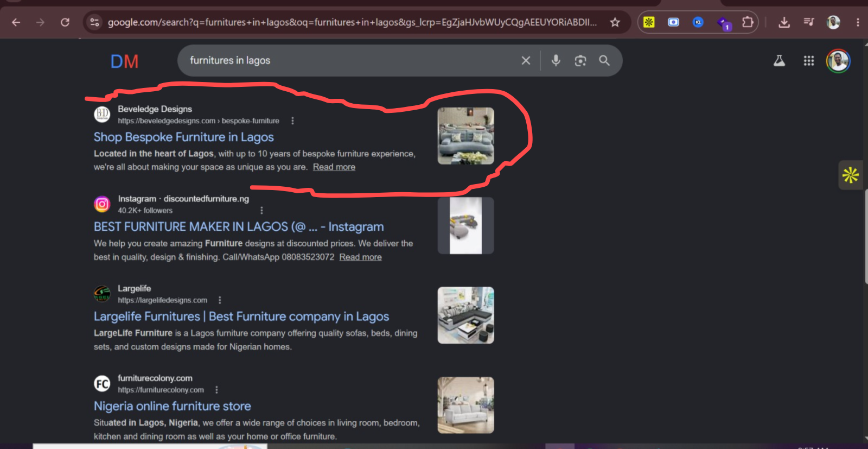Open the Google apps grid
868x449 pixels.
809,61
